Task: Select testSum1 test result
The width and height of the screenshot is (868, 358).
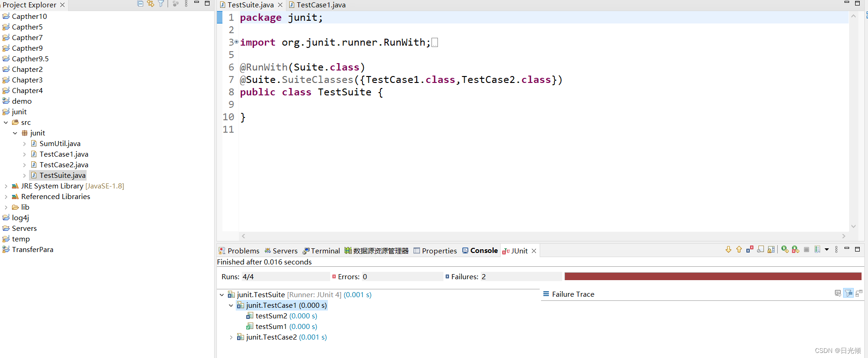Action: click(x=281, y=327)
